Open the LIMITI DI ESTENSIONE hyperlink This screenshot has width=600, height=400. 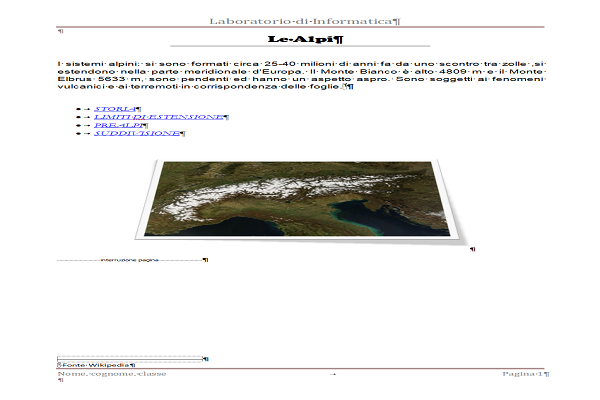(159, 117)
